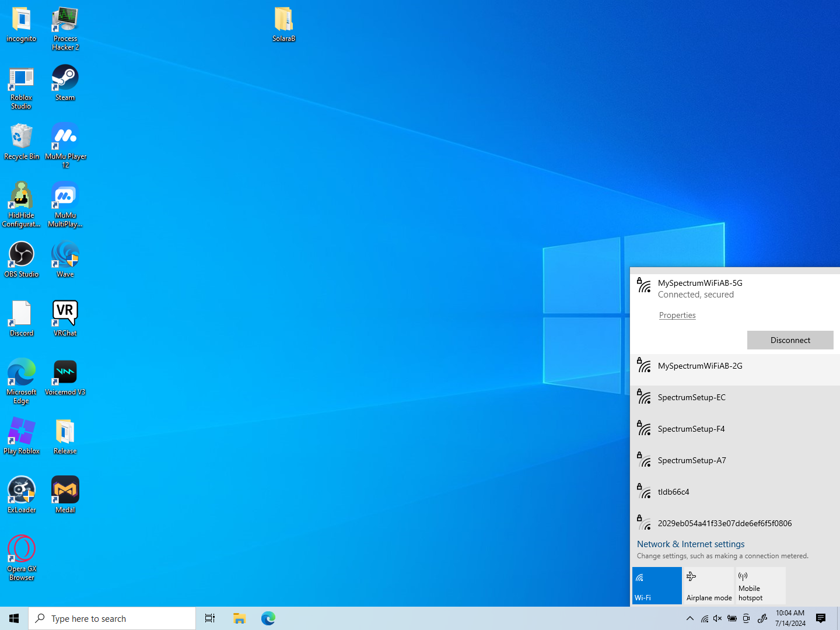Open the Release folder
This screenshot has width=840, height=630.
[x=65, y=437]
